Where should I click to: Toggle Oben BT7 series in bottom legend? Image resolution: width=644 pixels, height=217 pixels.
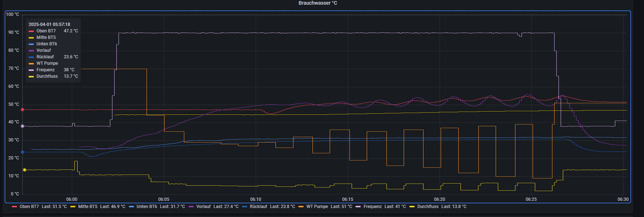29,207
